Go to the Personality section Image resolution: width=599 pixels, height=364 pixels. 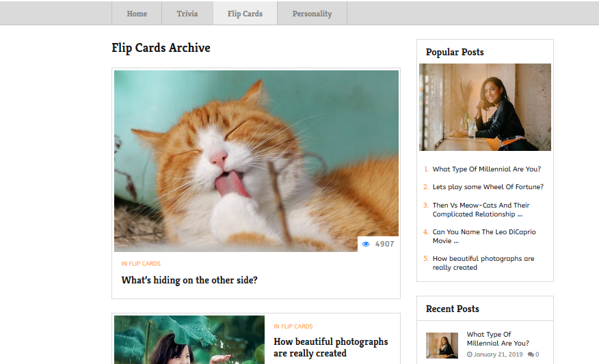(312, 14)
